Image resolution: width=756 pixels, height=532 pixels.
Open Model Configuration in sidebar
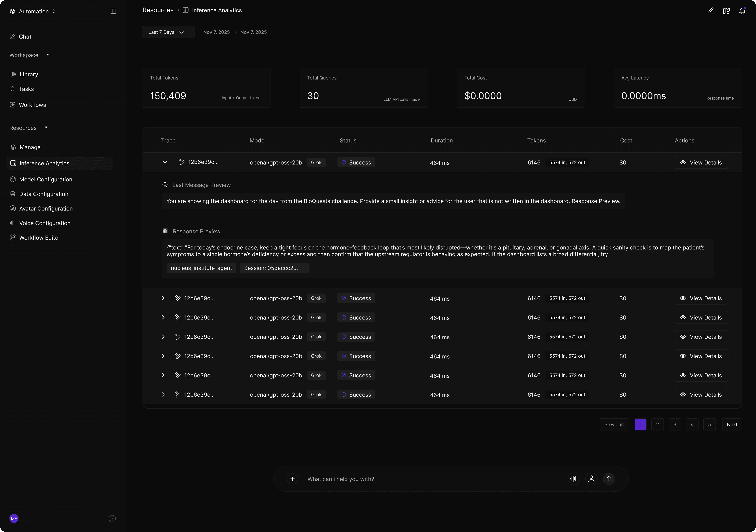[x=45, y=179]
